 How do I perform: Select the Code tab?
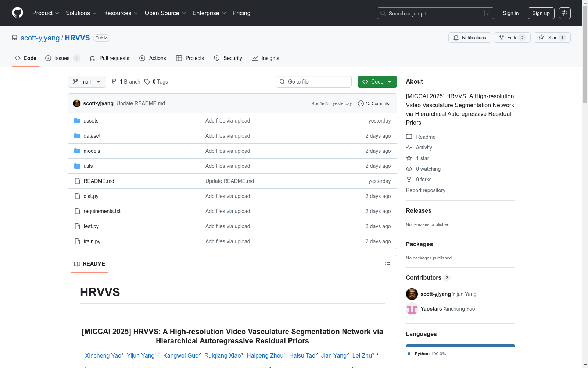click(26, 58)
